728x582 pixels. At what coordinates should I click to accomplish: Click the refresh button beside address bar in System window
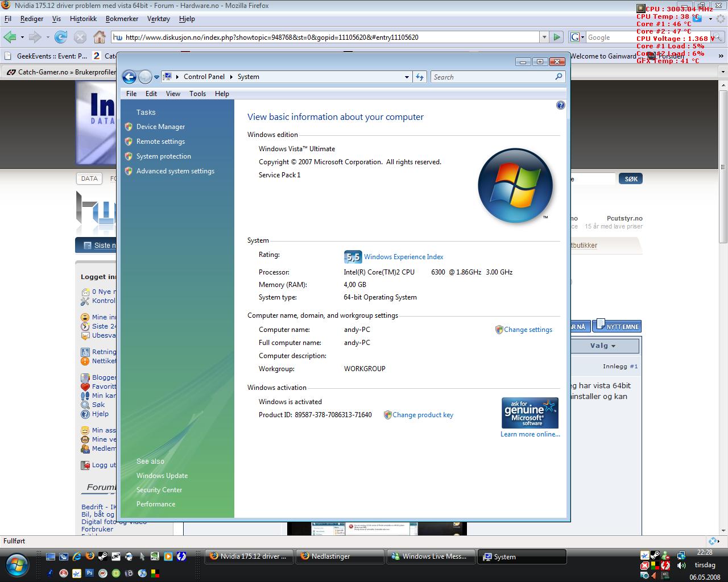coord(420,77)
